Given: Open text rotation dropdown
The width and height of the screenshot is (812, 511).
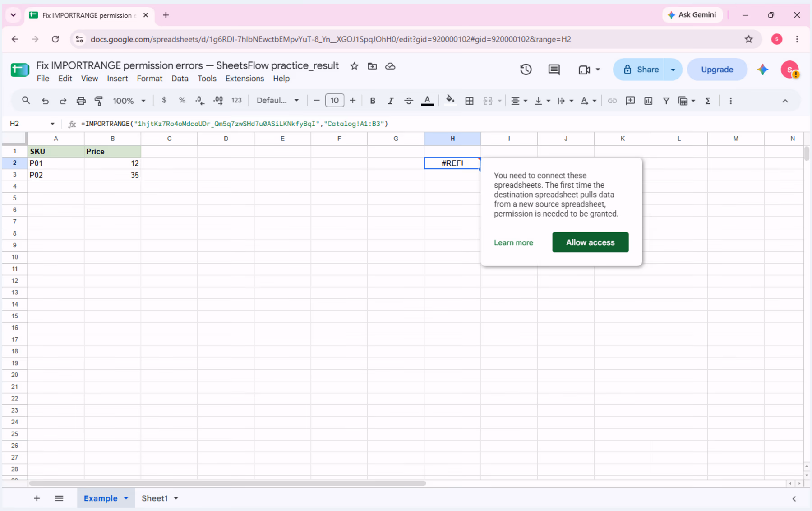Looking at the screenshot, I should [x=588, y=101].
